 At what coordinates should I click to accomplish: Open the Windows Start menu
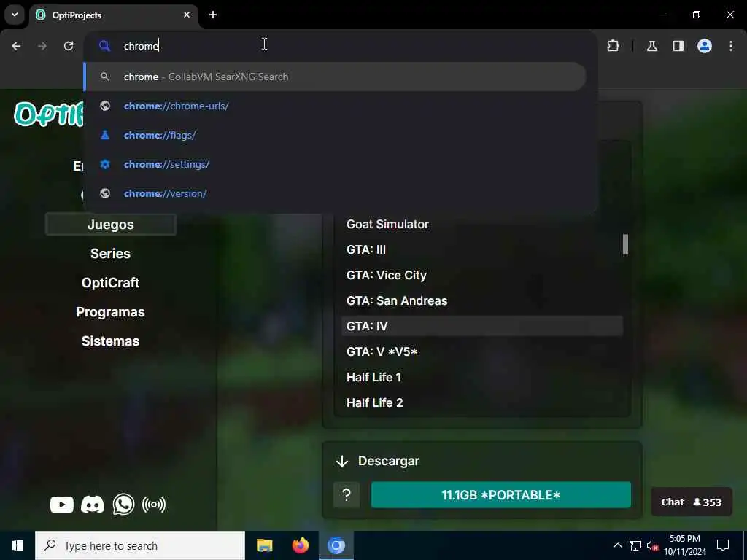(18, 545)
